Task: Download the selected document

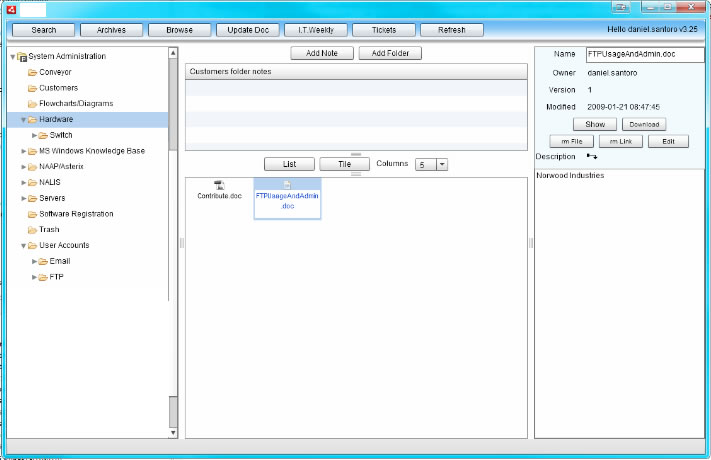Action: click(644, 125)
